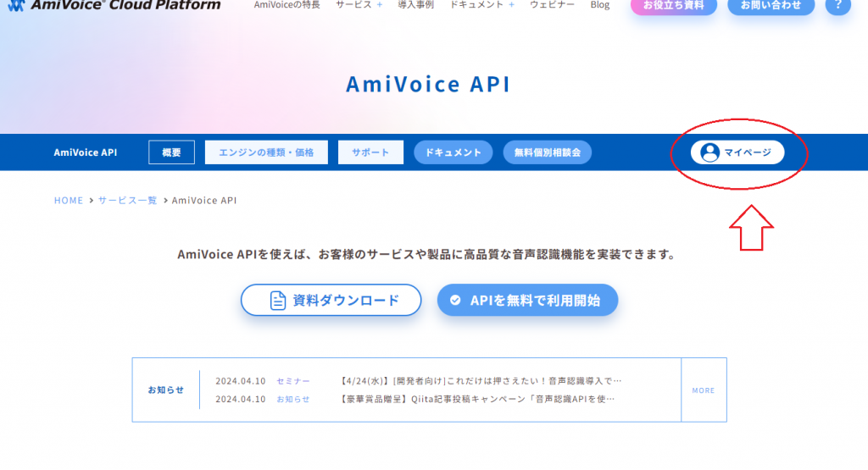868x470 pixels.
Task: Open the 4/24(水) 開発者向け seminar news item
Action: pos(480,381)
